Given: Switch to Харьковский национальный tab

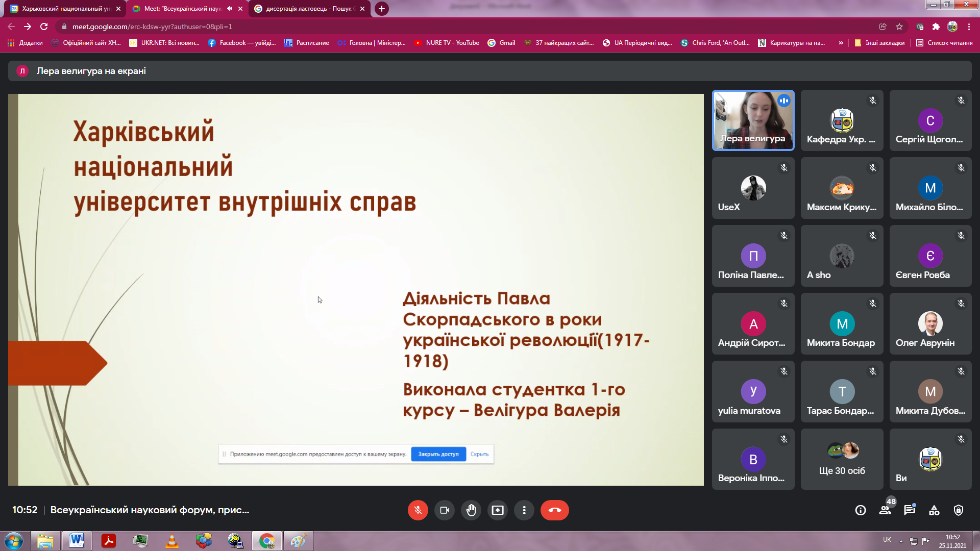Looking at the screenshot, I should click(64, 9).
